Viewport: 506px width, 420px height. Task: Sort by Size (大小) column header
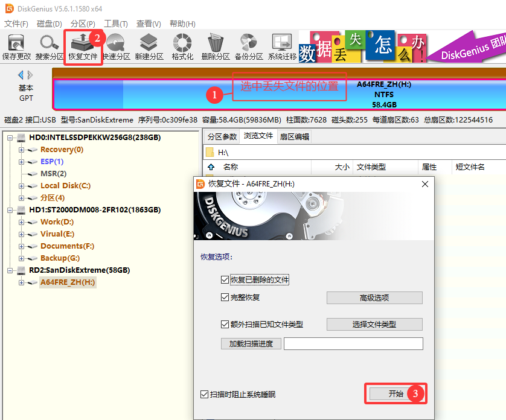click(342, 167)
